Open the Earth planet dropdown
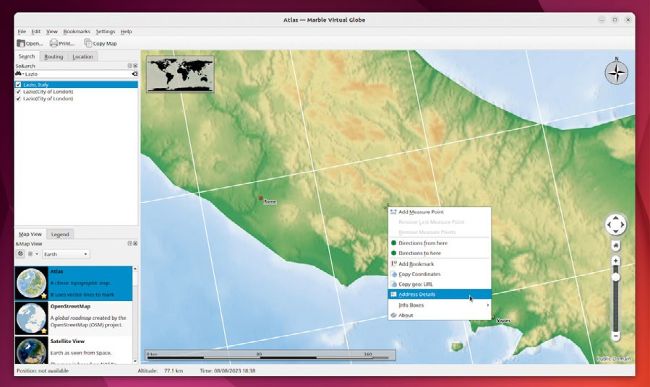Image resolution: width=650 pixels, height=387 pixels. 65,254
